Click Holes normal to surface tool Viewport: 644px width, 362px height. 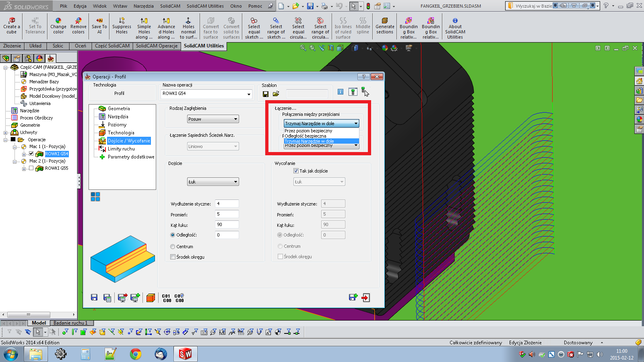188,28
